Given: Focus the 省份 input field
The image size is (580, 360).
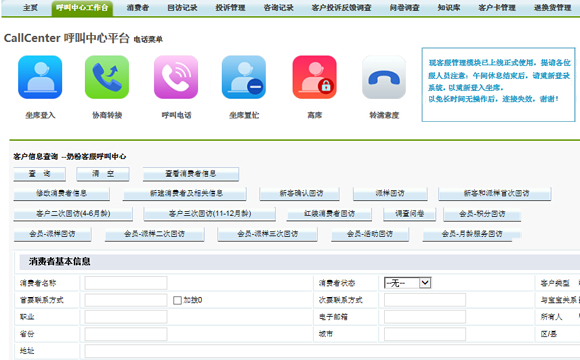Looking at the screenshot, I should 126,334.
